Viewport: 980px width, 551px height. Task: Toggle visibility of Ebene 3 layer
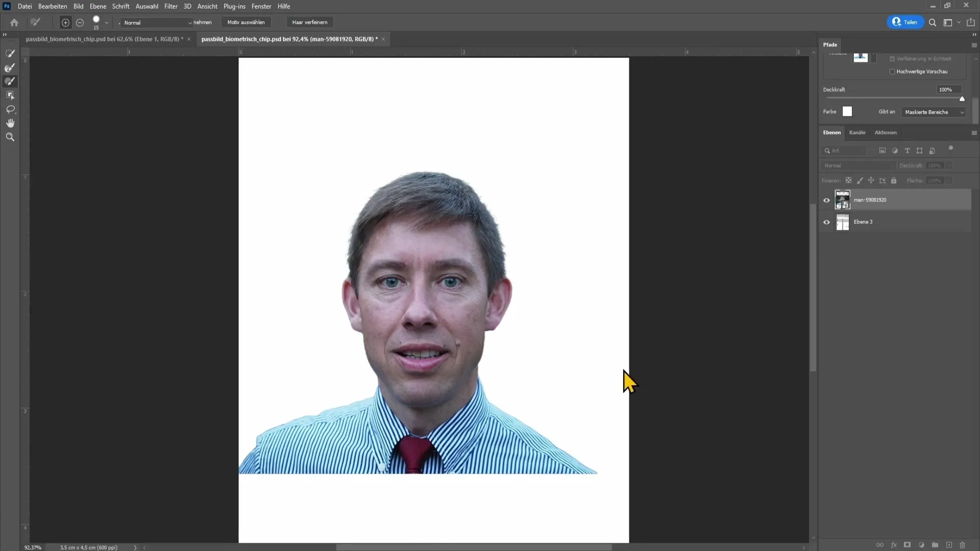(x=826, y=222)
